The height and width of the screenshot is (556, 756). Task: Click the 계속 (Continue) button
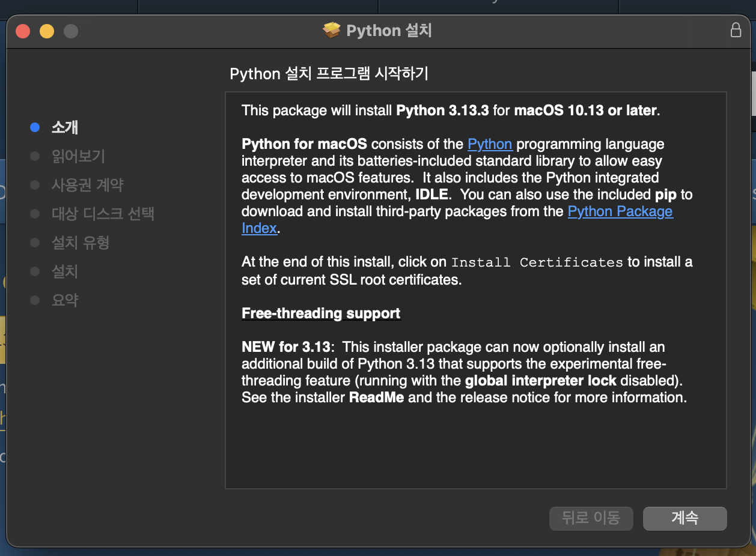tap(684, 518)
